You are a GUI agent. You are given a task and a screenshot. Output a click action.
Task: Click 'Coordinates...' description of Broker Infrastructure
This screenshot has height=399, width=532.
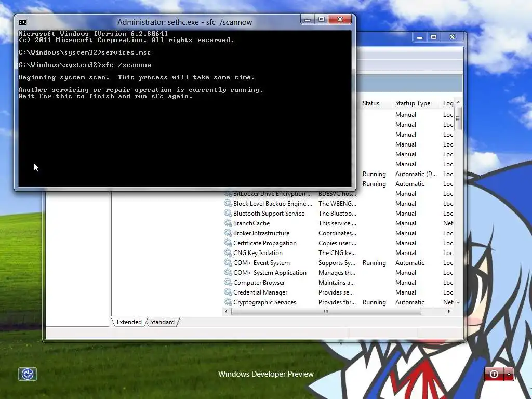pos(337,233)
